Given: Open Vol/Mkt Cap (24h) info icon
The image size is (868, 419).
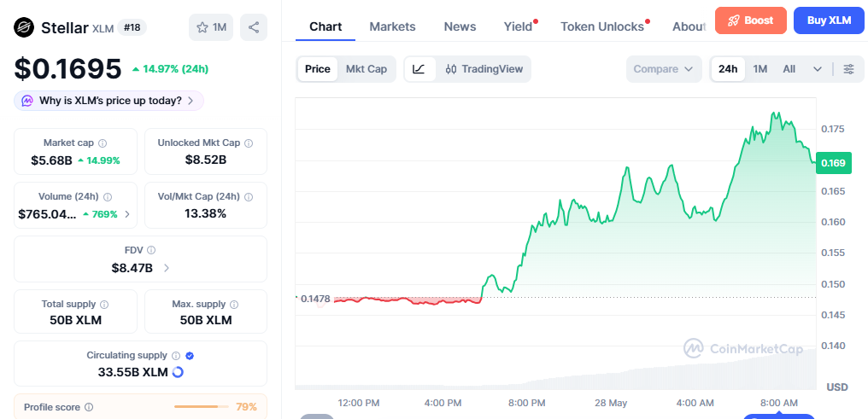Looking at the screenshot, I should 249,197.
